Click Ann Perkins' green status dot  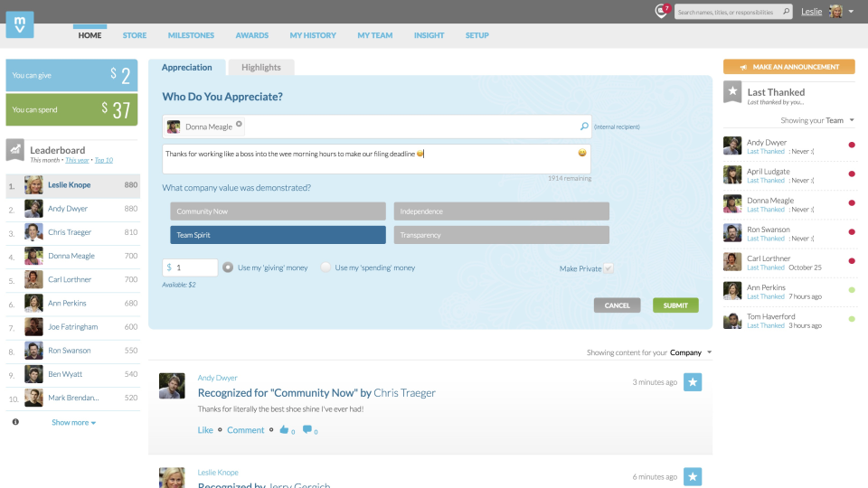[x=852, y=290]
